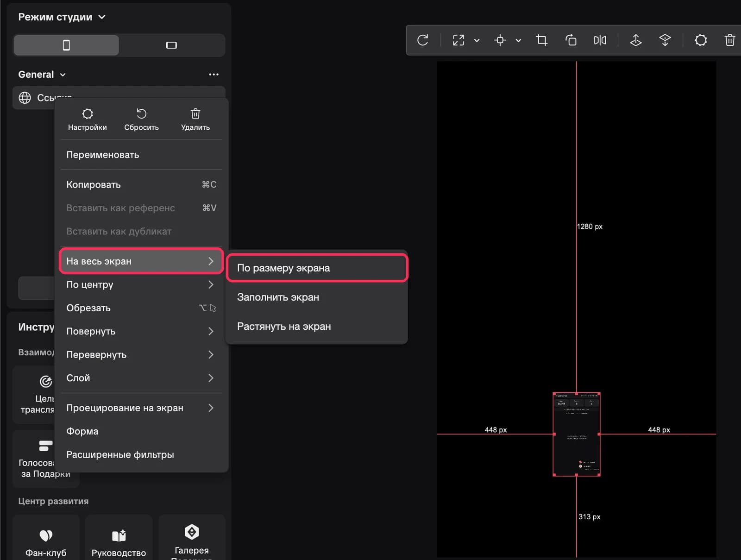741x560 pixels.
Task: Expand the center alignment dropdown arrow
Action: (x=518, y=41)
